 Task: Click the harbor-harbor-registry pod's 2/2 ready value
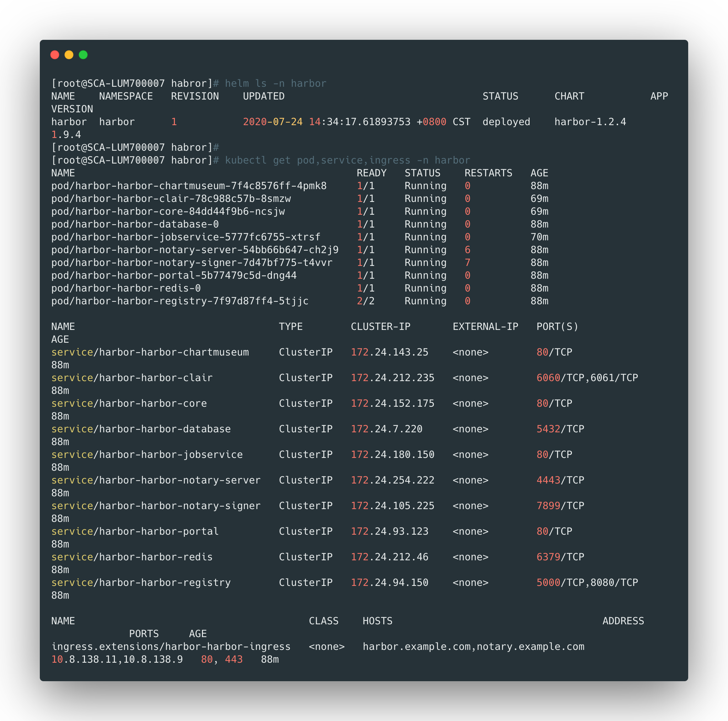pos(365,301)
